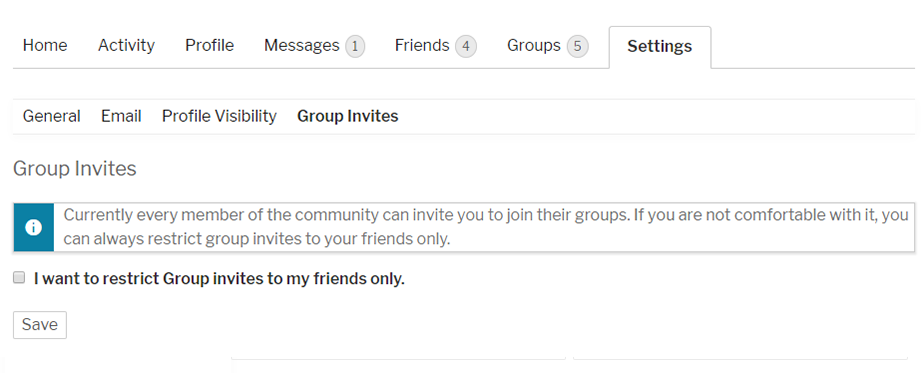Click the Messages unread count badge
Screen dimensions: 923x373
point(355,46)
